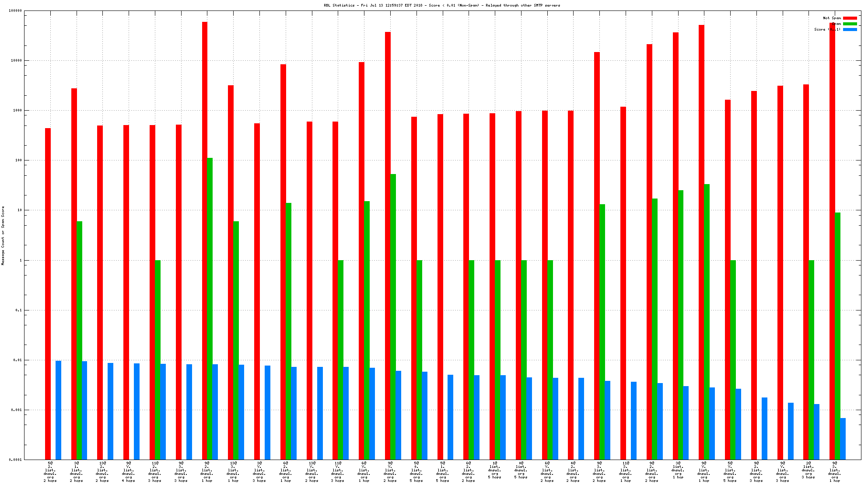Click the 1000 y-axis tick label
Viewport: 868px width, 488px height.
point(17,110)
